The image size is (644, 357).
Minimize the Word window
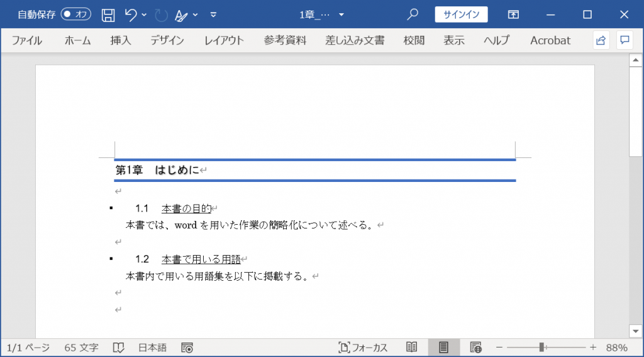tap(551, 15)
